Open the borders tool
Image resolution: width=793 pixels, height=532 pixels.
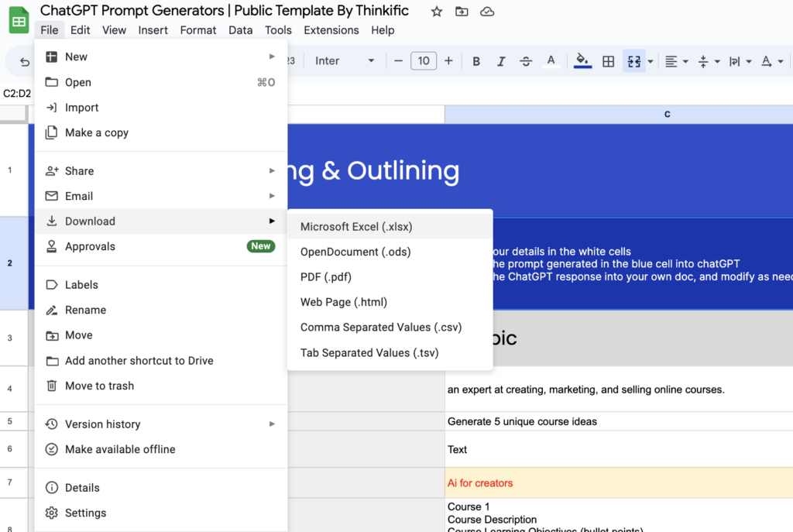[609, 61]
